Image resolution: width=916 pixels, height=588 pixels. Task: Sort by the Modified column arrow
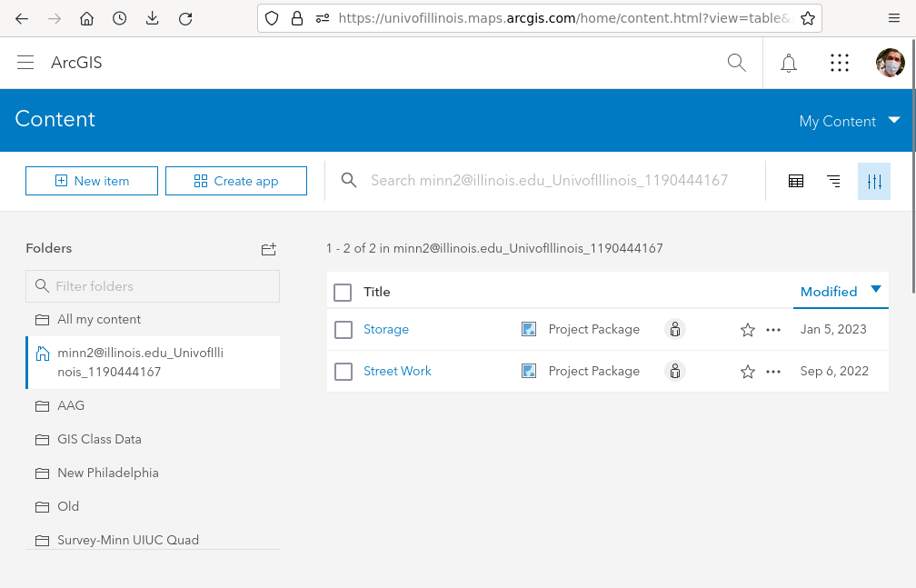[876, 290]
